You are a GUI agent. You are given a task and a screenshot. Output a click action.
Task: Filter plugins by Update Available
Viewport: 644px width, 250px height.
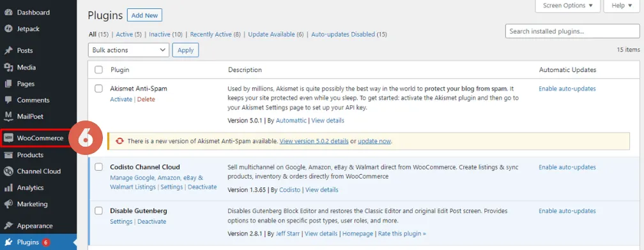[272, 34]
